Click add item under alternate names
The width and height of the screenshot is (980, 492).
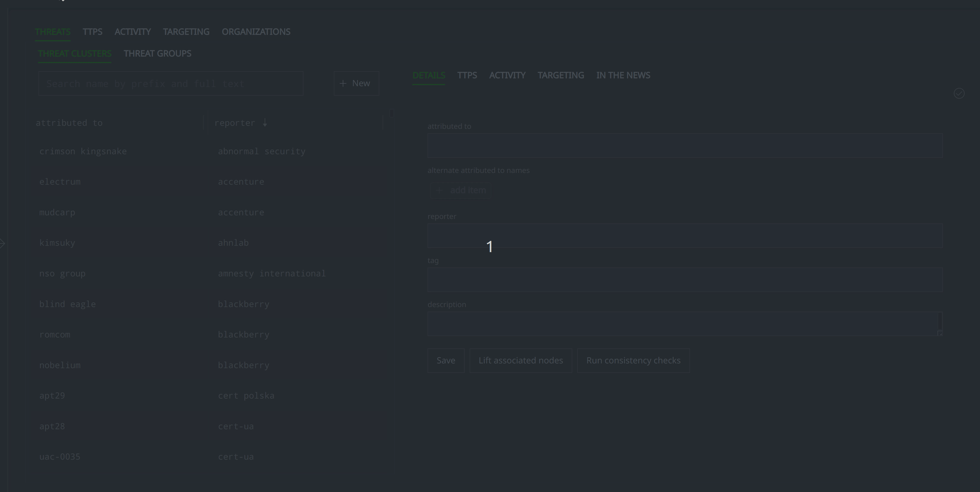coord(461,190)
